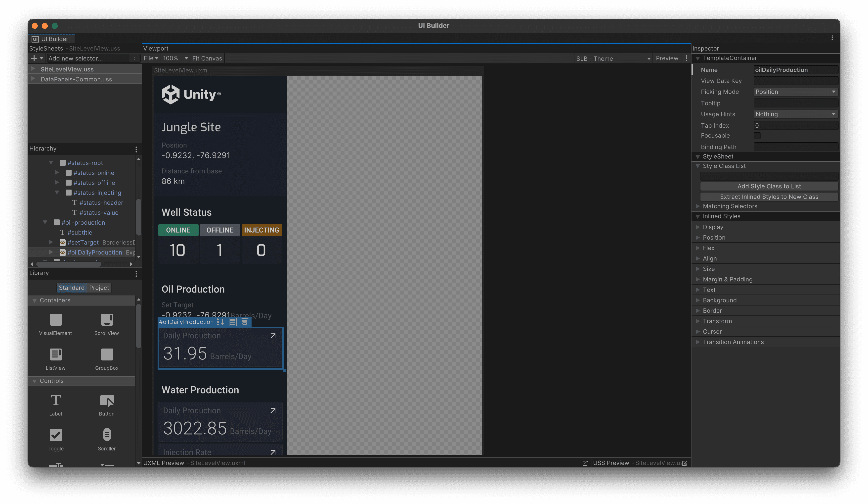Toggle Fit Canvas in the viewport toolbar
The image size is (868, 504).
click(x=207, y=58)
